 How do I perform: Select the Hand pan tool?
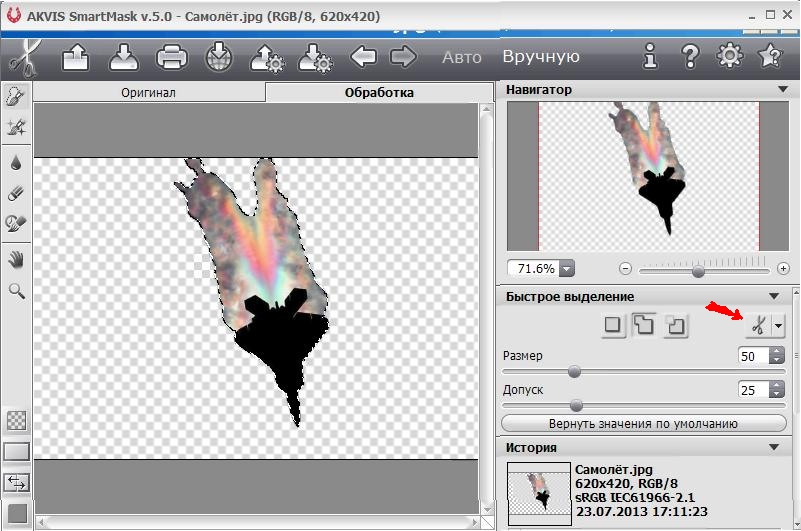coord(16,260)
